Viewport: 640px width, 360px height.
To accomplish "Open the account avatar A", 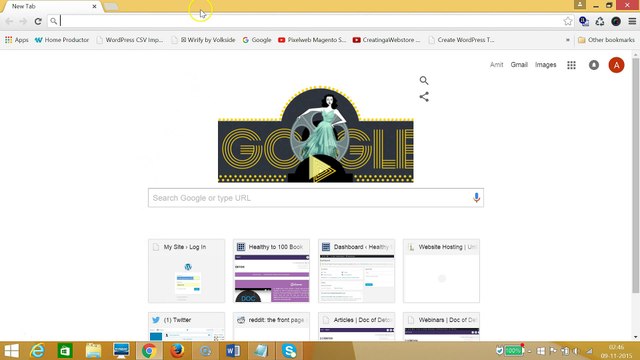I will click(x=616, y=65).
